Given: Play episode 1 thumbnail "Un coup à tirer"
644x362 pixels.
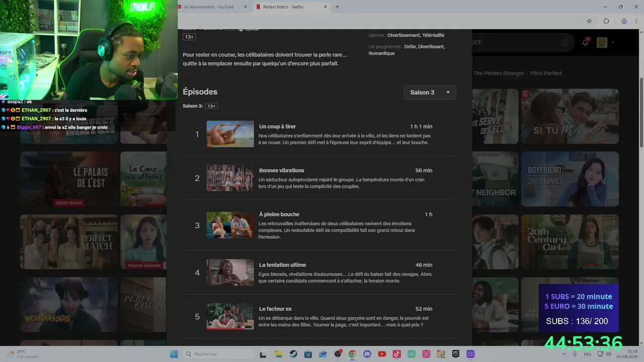Looking at the screenshot, I should pos(230,134).
